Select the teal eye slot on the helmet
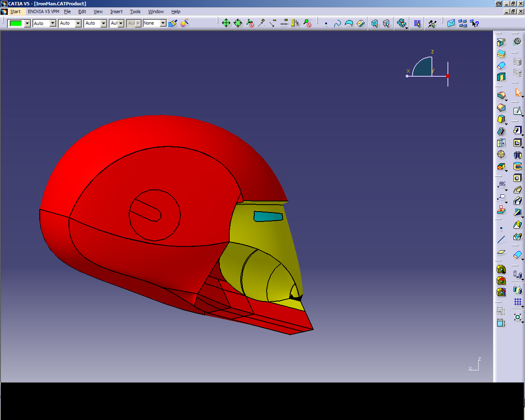This screenshot has width=525, height=420. click(x=268, y=216)
